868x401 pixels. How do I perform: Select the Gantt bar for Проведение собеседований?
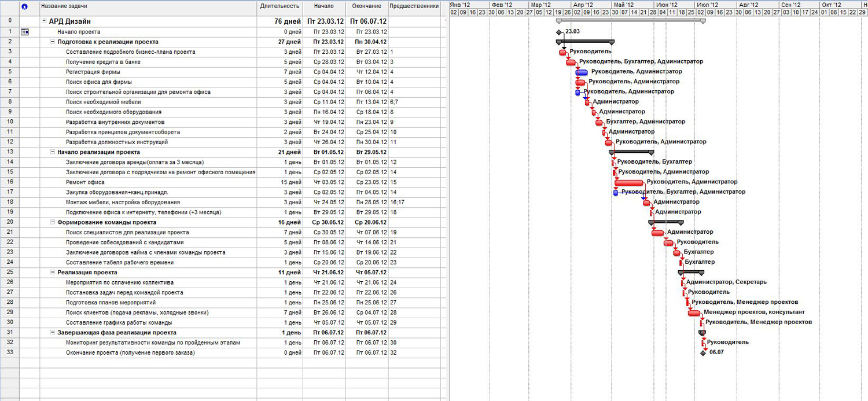point(669,242)
